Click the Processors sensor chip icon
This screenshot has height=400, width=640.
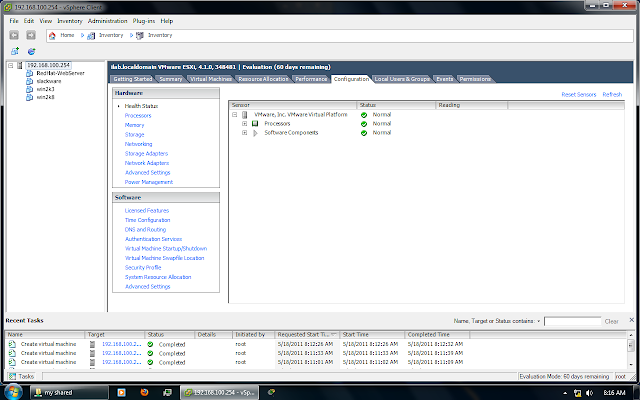pos(255,123)
